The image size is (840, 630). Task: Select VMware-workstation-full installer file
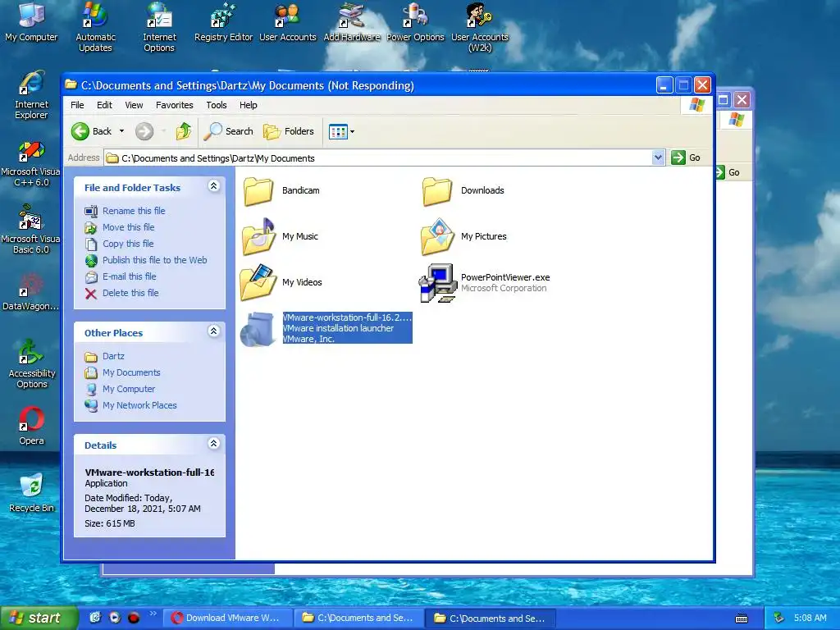tap(326, 328)
